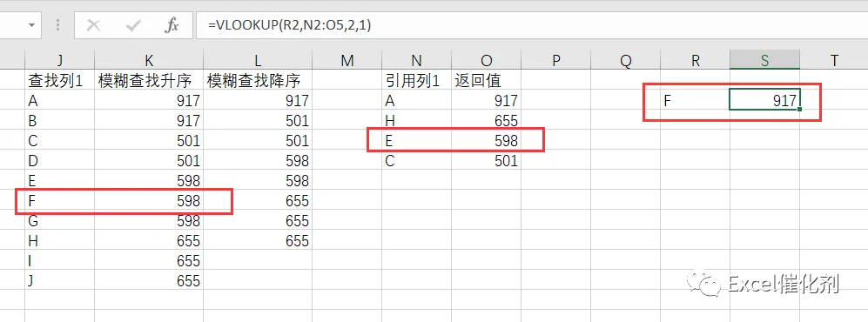Select cell C under 查找列1
This screenshot has height=322, width=868.
coord(60,140)
